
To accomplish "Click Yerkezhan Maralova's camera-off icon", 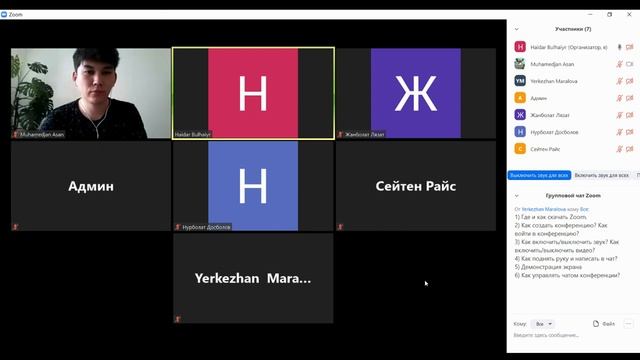I will (x=630, y=81).
